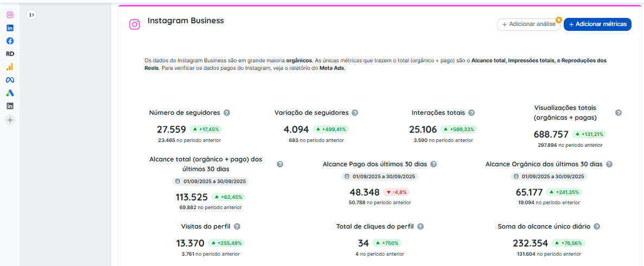Click the Adicionar métricas button
Image resolution: width=644 pixels, height=266 pixels.
[597, 24]
